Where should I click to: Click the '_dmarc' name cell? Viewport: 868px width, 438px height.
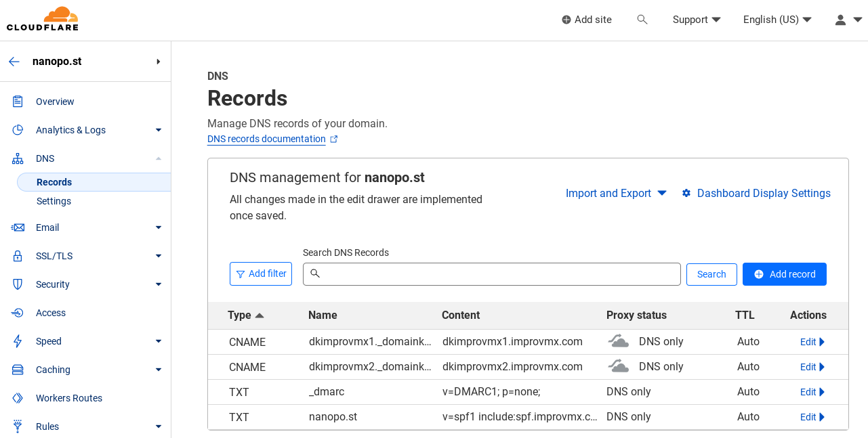[x=327, y=392]
